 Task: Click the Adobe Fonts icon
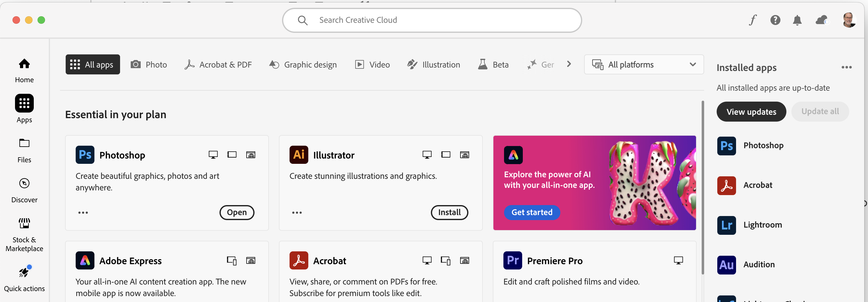(753, 20)
